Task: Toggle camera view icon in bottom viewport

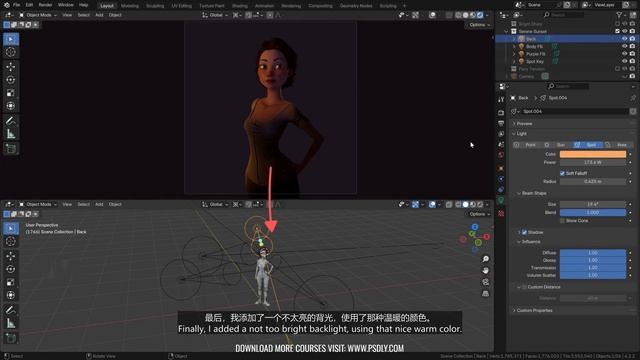Action: [x=485, y=282]
